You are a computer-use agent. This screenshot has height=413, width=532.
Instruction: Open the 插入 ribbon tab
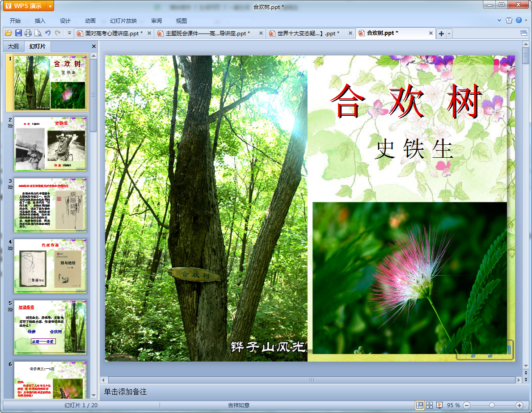[40, 21]
